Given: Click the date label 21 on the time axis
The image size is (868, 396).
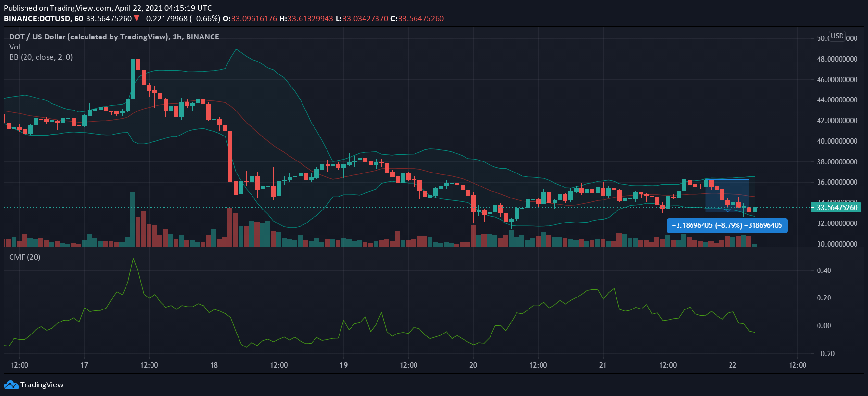Looking at the screenshot, I should pyautogui.click(x=603, y=365).
